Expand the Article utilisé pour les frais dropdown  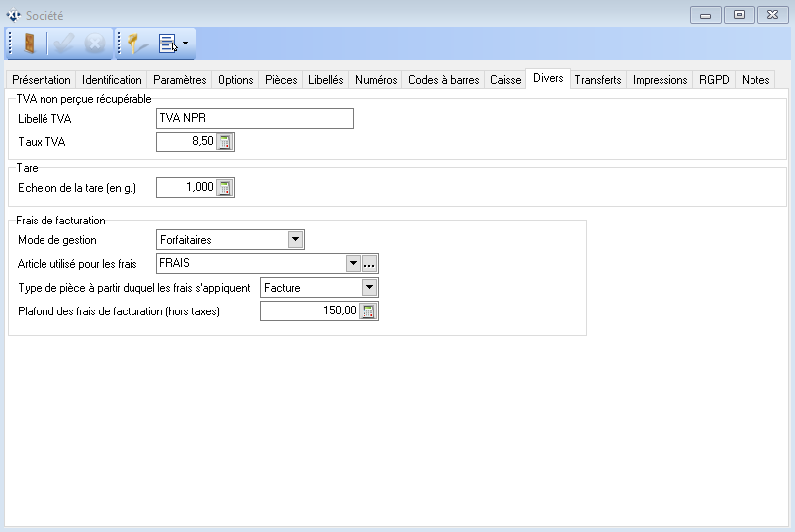(x=352, y=264)
